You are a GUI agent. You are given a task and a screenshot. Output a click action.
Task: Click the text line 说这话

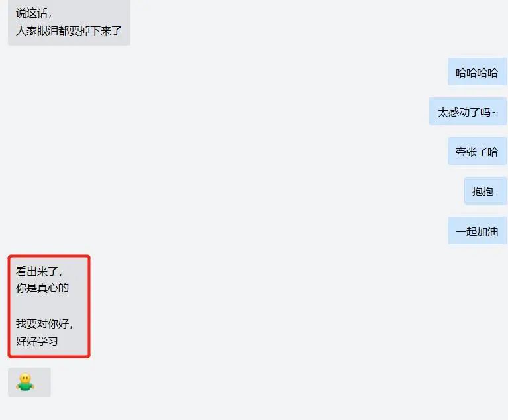click(x=34, y=13)
